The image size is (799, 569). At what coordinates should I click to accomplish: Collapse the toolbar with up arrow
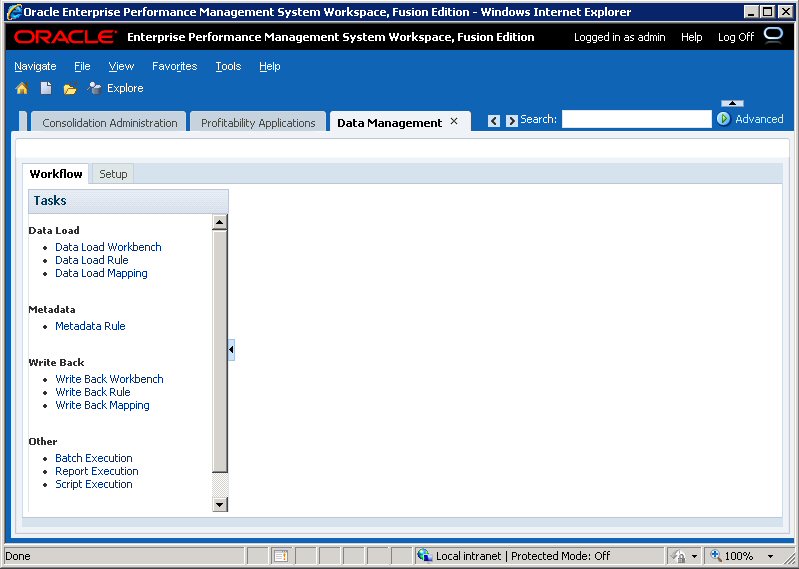(732, 103)
